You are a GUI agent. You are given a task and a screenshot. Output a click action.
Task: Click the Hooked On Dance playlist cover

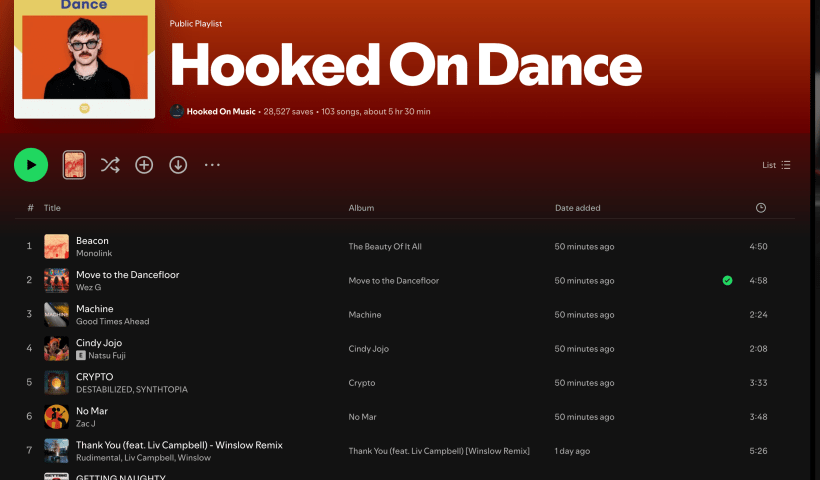click(85, 58)
